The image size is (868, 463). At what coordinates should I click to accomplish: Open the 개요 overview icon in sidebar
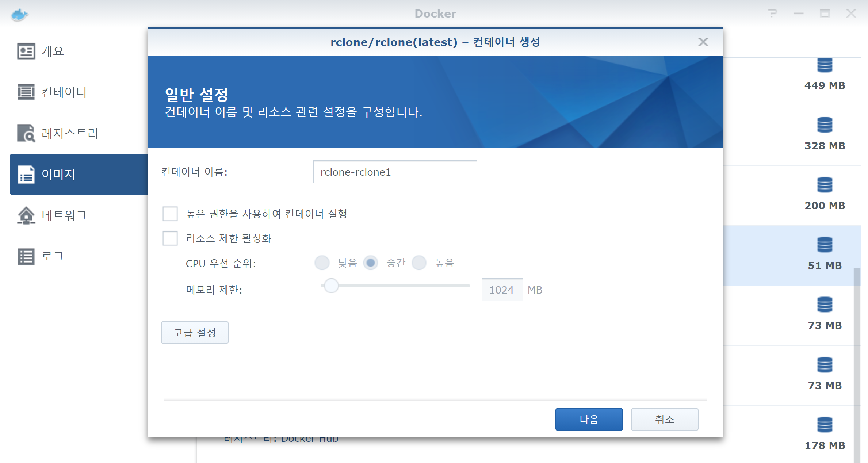coord(26,51)
